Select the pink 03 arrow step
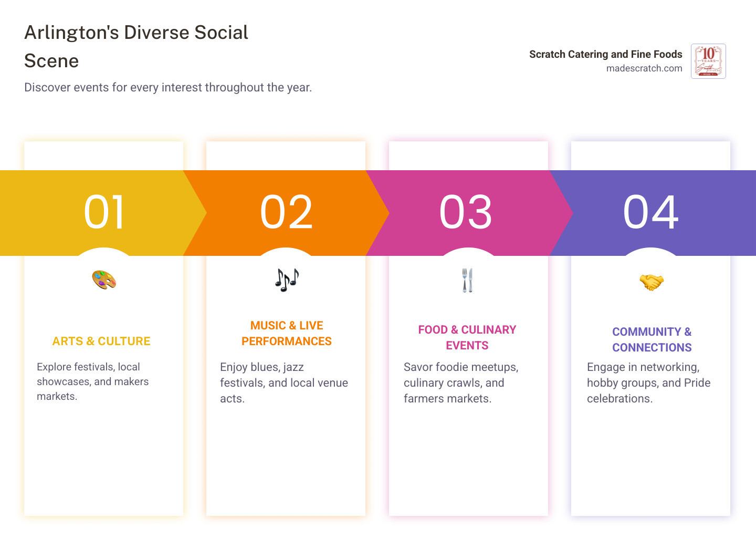 click(x=468, y=213)
